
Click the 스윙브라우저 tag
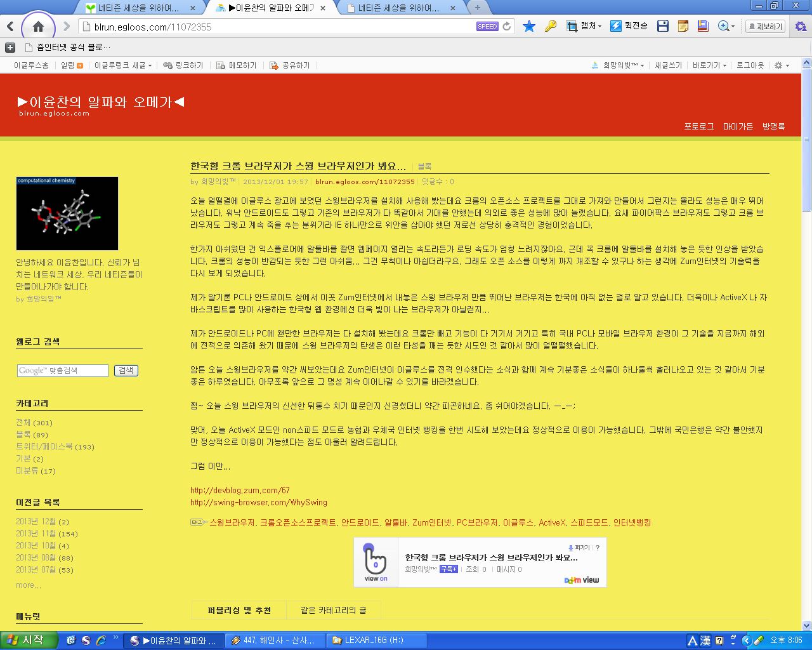(232, 522)
